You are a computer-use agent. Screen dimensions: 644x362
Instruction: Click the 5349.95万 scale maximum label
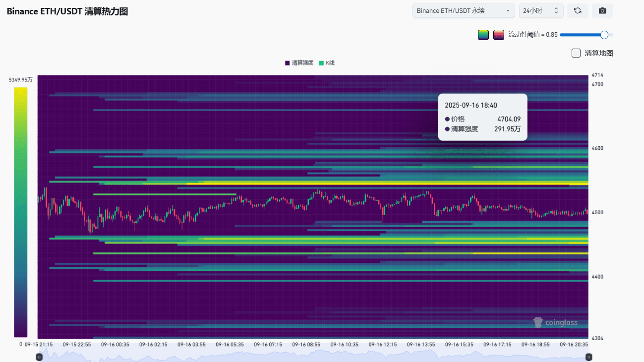tap(20, 79)
